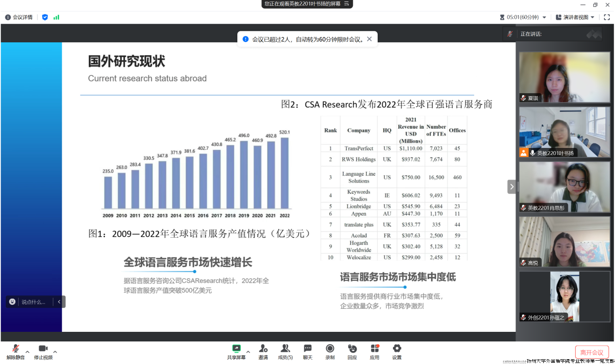Expand the meeting timer 05:01 dropdown
The width and height of the screenshot is (615, 364).
(x=544, y=17)
